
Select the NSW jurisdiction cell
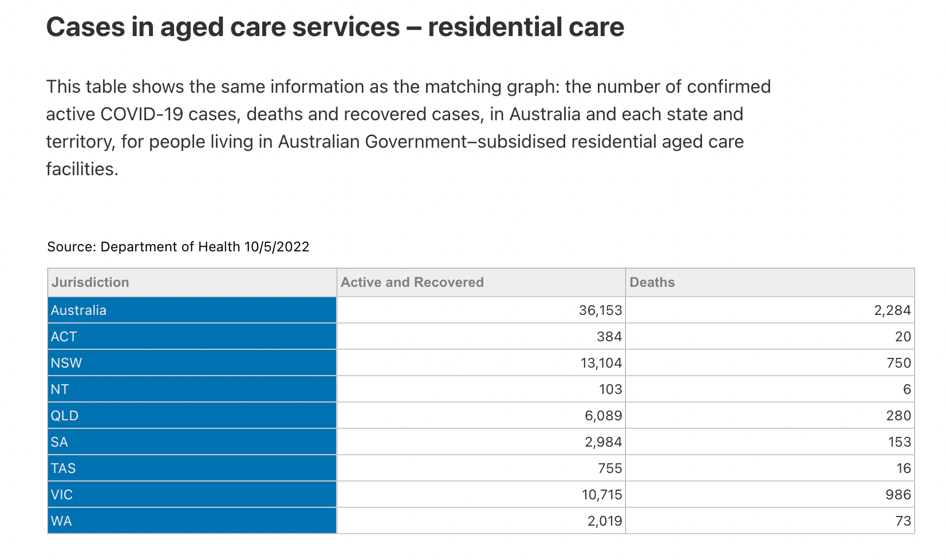tap(66, 363)
